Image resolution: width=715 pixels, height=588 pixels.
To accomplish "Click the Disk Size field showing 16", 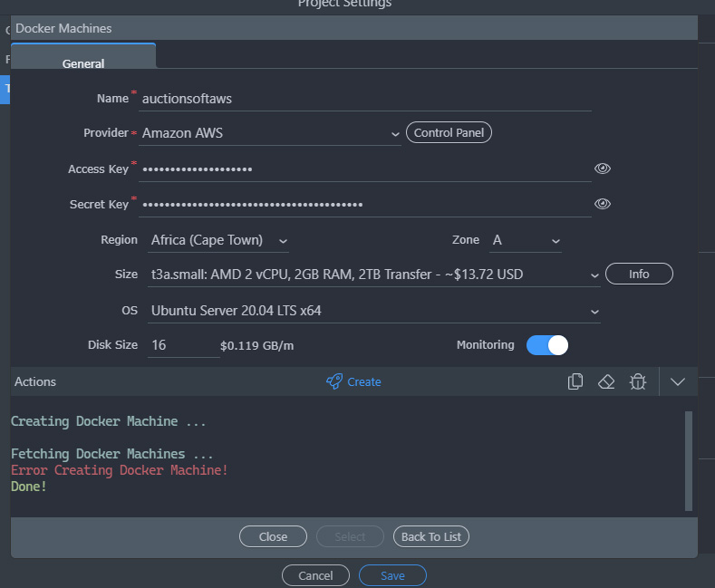I will (183, 345).
